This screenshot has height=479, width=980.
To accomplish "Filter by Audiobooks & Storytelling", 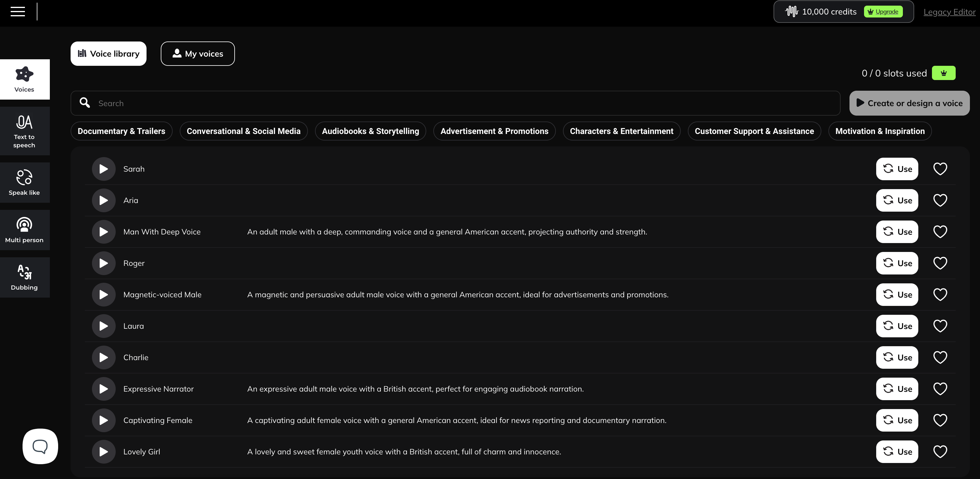I will coord(370,131).
